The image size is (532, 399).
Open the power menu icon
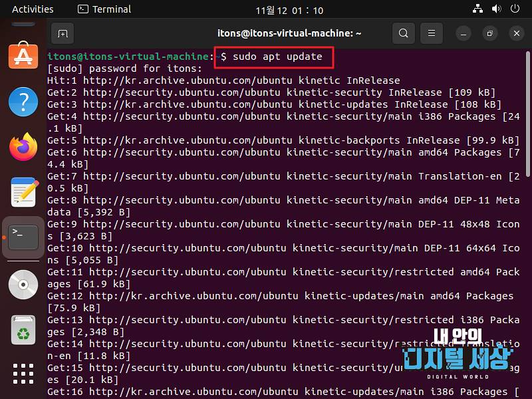(515, 9)
